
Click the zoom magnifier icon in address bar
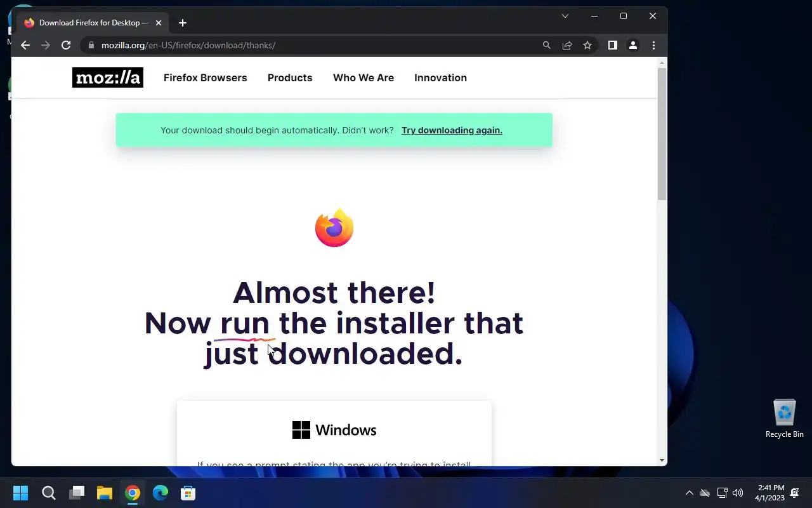pyautogui.click(x=547, y=45)
